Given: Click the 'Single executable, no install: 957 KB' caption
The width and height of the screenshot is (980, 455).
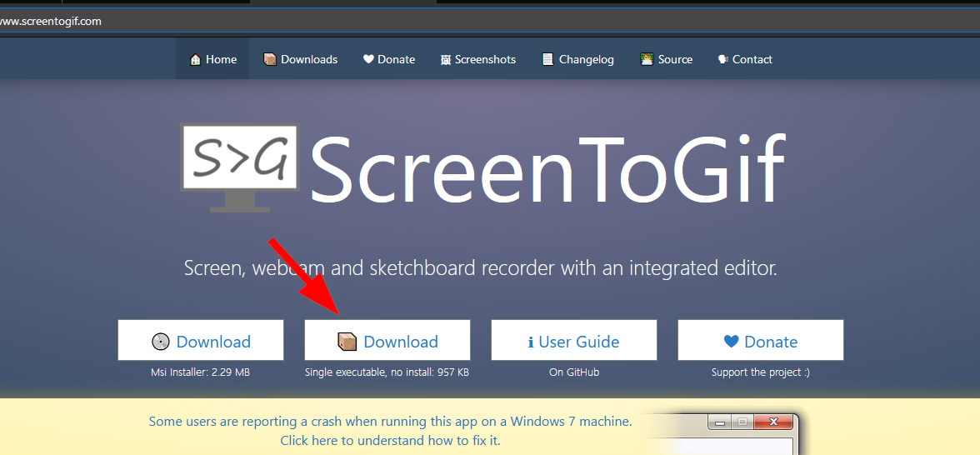Looking at the screenshot, I should pyautogui.click(x=387, y=372).
